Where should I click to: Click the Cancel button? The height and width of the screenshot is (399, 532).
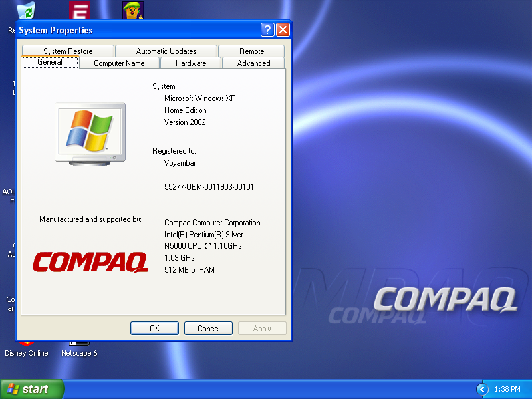pyautogui.click(x=208, y=328)
